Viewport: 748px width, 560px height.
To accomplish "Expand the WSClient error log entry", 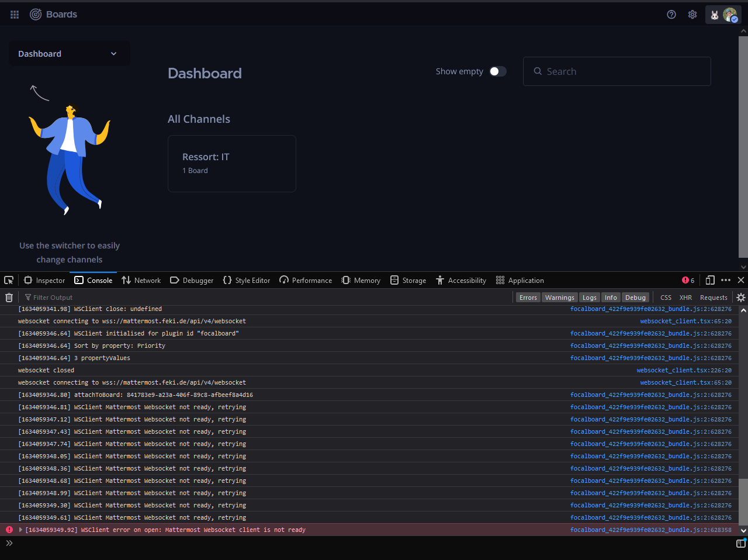I will [x=20, y=530].
